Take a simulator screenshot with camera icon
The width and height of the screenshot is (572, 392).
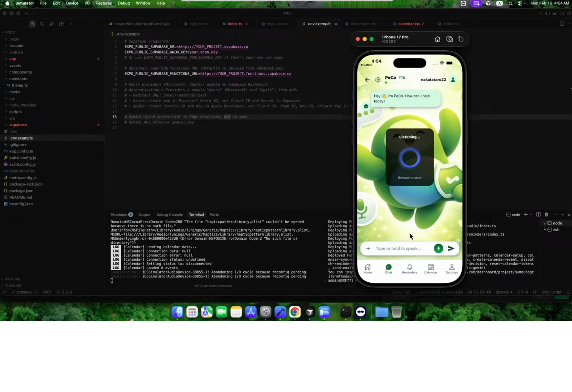pos(450,39)
